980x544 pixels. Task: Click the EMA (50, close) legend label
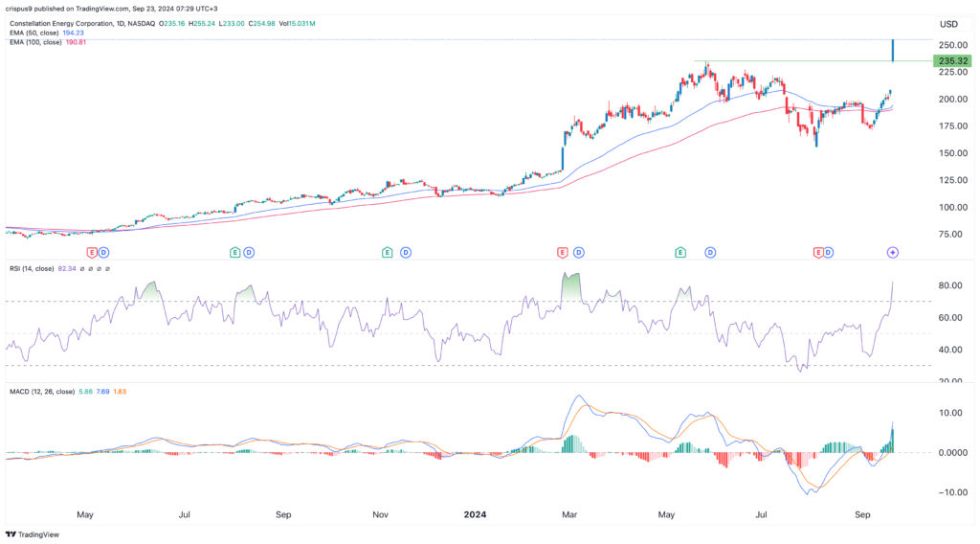tap(34, 33)
